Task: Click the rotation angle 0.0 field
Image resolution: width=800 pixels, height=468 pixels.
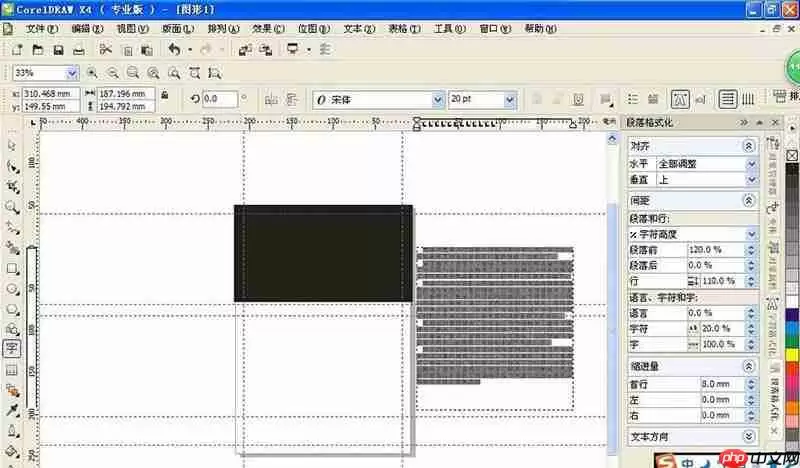Action: (x=220, y=99)
